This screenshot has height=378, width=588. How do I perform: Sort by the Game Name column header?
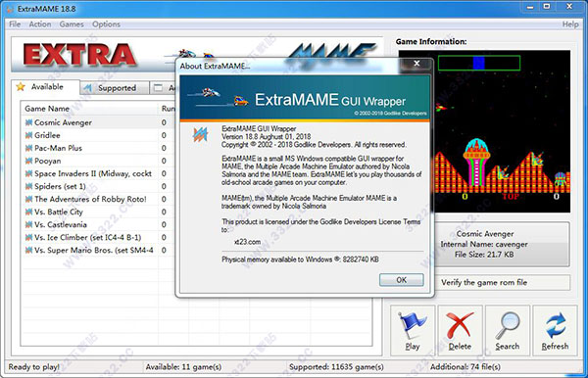[89, 109]
